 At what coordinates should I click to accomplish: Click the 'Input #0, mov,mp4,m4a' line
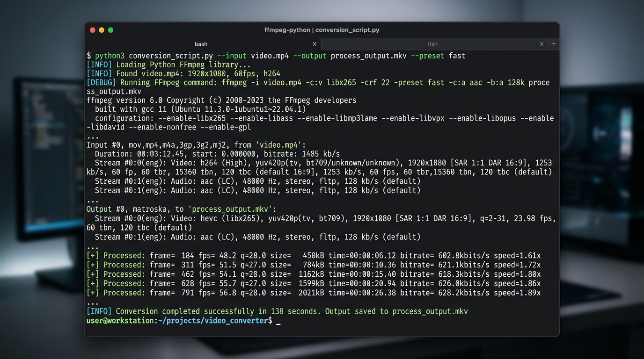(x=196, y=145)
